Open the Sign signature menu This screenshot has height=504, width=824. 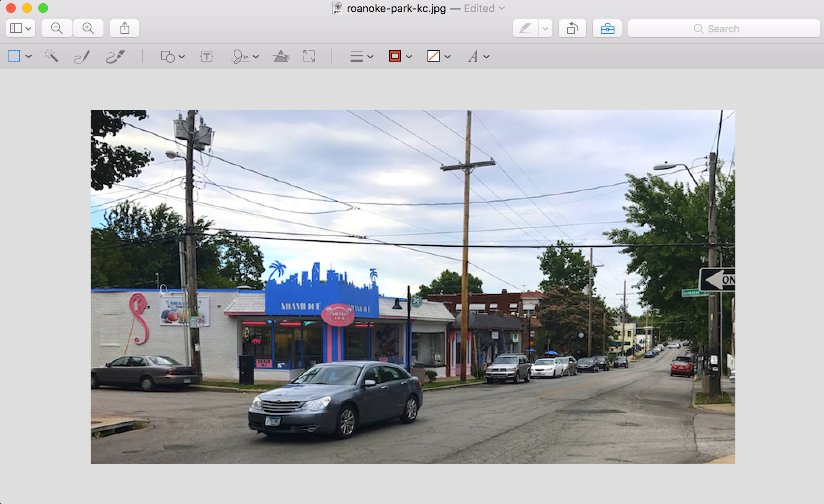coord(245,56)
